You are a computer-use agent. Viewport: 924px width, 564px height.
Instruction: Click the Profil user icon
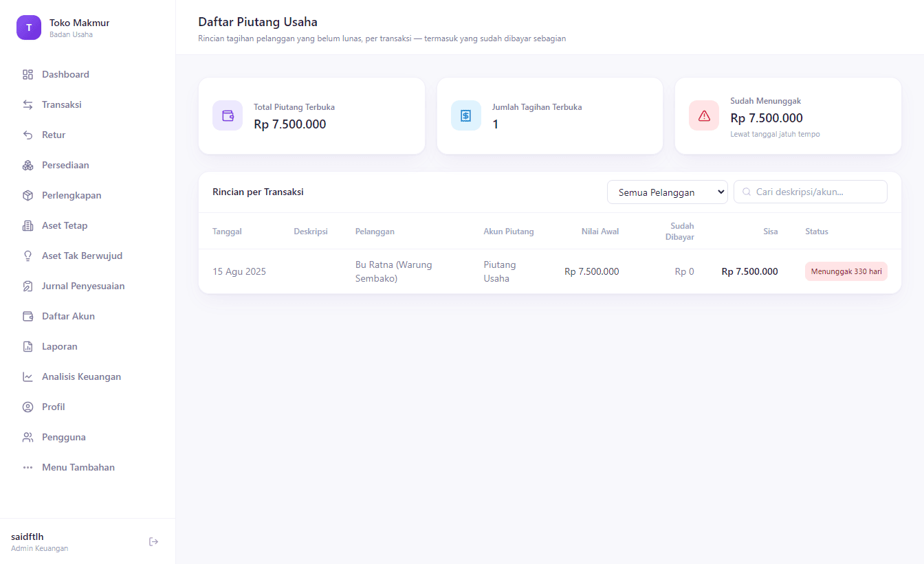tap(27, 407)
